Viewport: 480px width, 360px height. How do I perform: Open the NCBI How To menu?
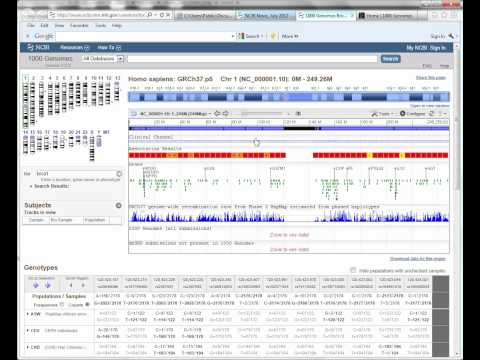pyautogui.click(x=109, y=48)
